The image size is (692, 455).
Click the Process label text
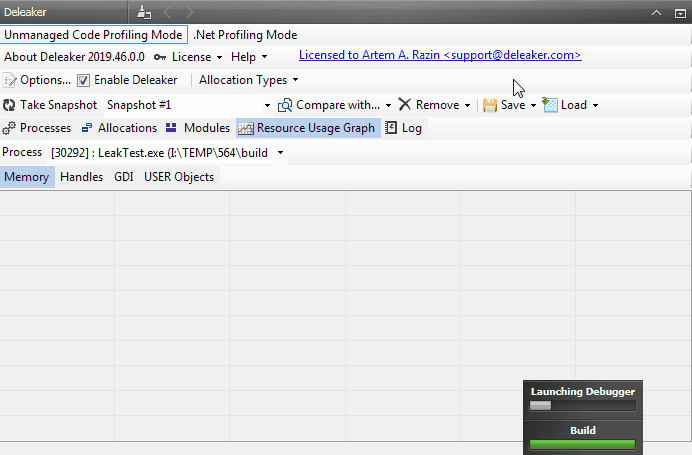[22, 152]
